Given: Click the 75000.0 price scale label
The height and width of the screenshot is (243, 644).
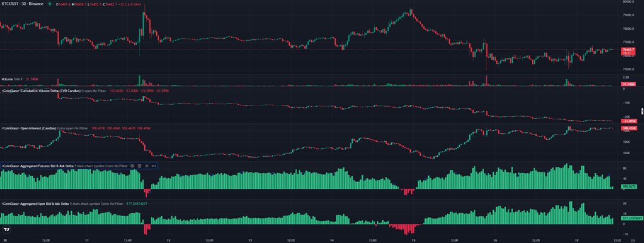Looking at the screenshot, I should [628, 69].
